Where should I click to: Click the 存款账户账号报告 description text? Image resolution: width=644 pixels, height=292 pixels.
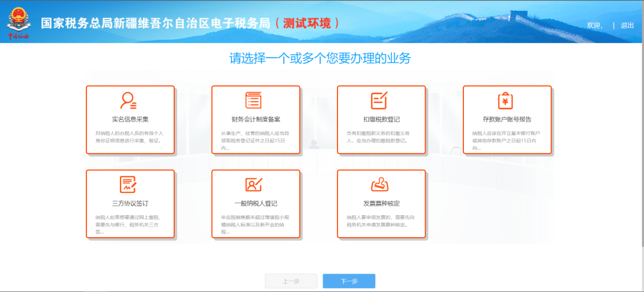point(506,141)
